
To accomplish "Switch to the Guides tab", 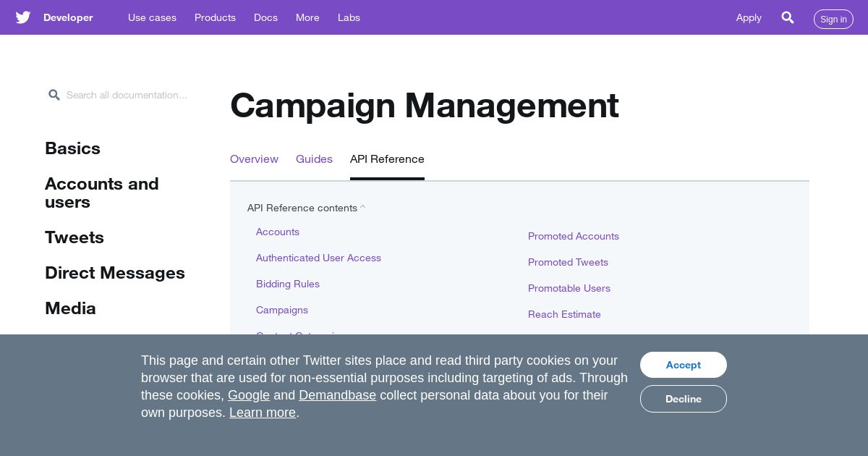I will (x=314, y=159).
